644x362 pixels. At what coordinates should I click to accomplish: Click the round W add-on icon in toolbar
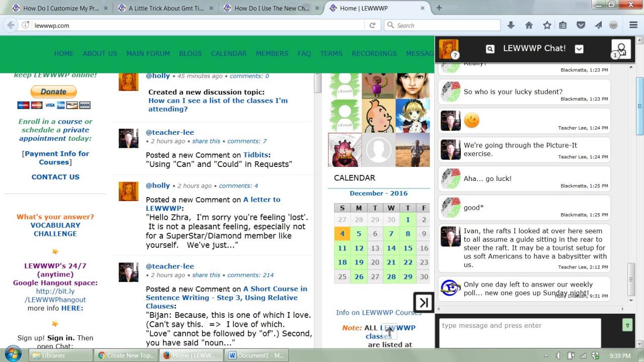click(x=613, y=25)
